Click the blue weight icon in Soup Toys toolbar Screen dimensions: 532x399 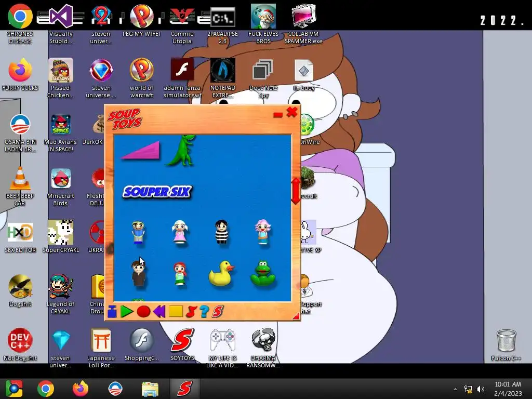pyautogui.click(x=112, y=312)
